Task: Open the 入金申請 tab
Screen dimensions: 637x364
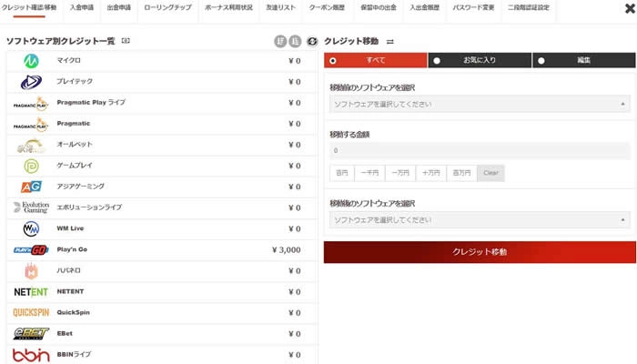Action: [82, 7]
